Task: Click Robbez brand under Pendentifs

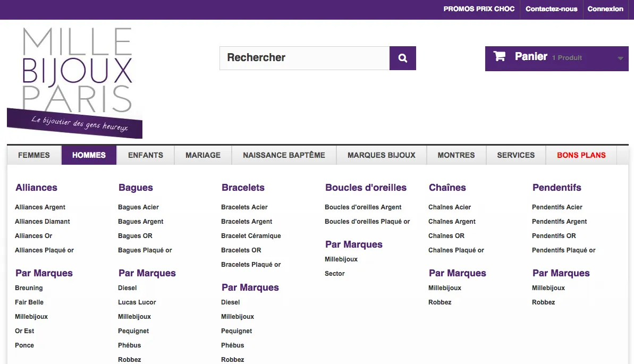Action: tap(544, 302)
